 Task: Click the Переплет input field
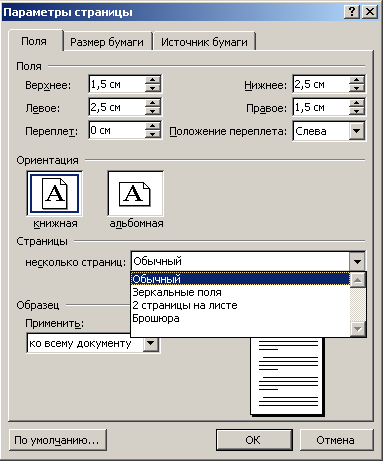117,130
